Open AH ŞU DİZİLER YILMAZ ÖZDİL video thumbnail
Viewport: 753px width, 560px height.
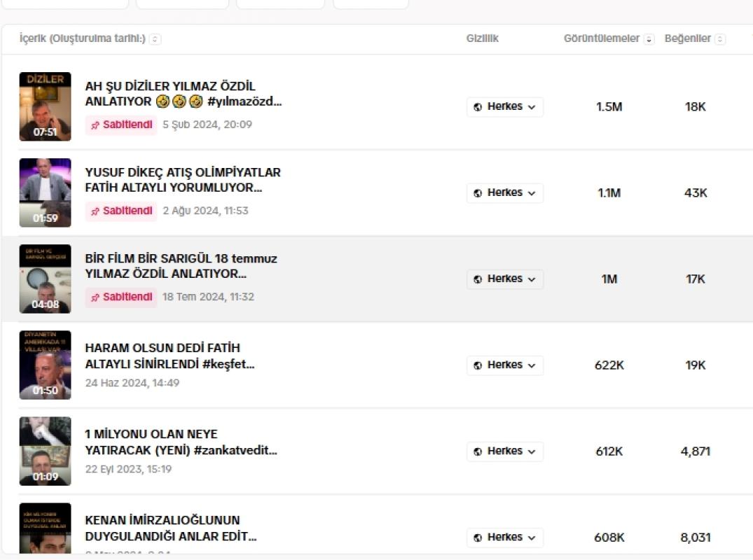click(45, 106)
